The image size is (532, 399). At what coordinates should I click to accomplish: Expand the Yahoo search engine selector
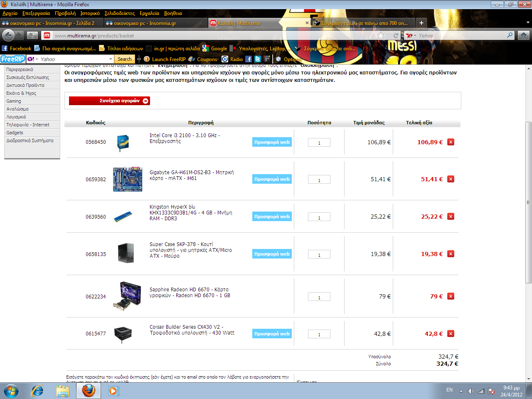412,35
